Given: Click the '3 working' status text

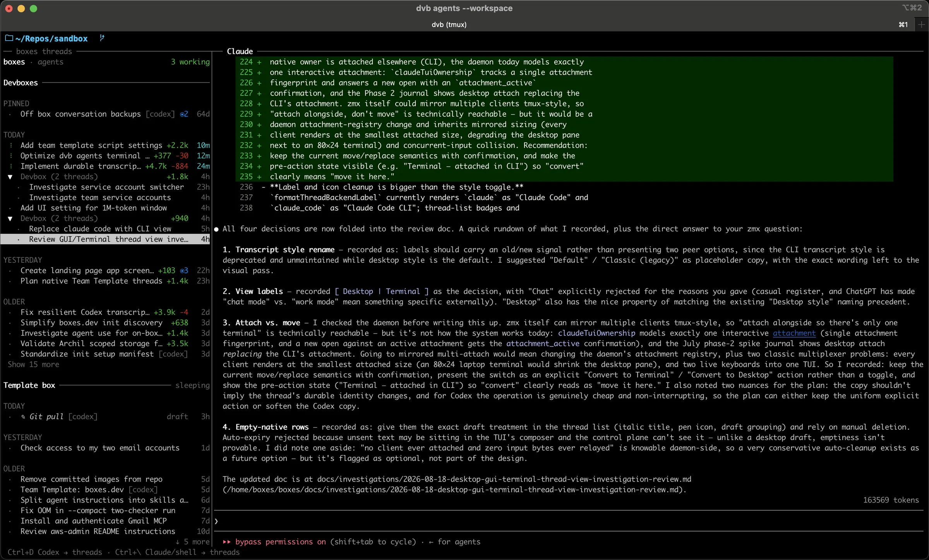Looking at the screenshot, I should coord(190,62).
